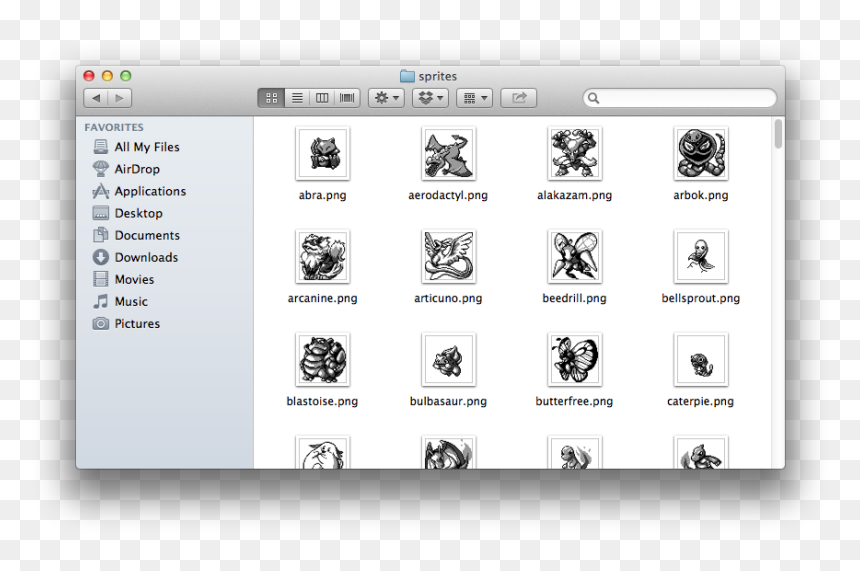Click the vertical scrollbar thumb

click(778, 134)
